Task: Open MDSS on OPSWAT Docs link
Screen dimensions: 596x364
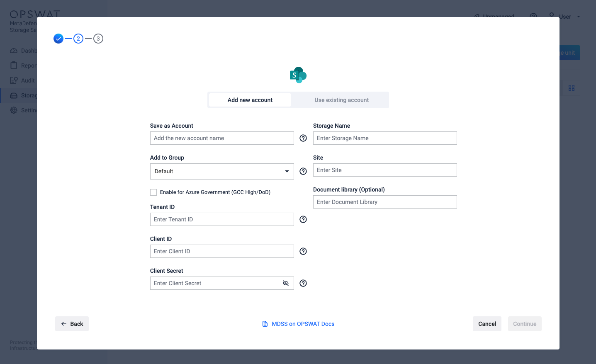Action: tap(298, 324)
